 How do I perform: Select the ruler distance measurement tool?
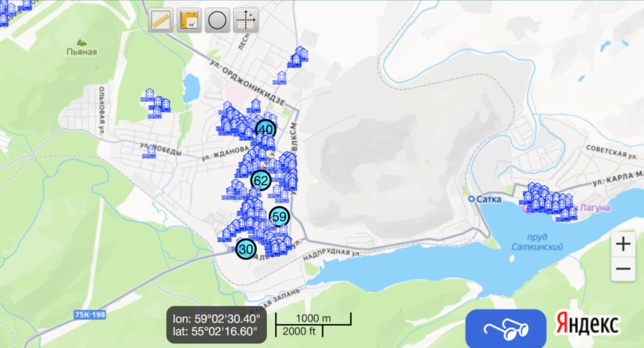pyautogui.click(x=161, y=20)
